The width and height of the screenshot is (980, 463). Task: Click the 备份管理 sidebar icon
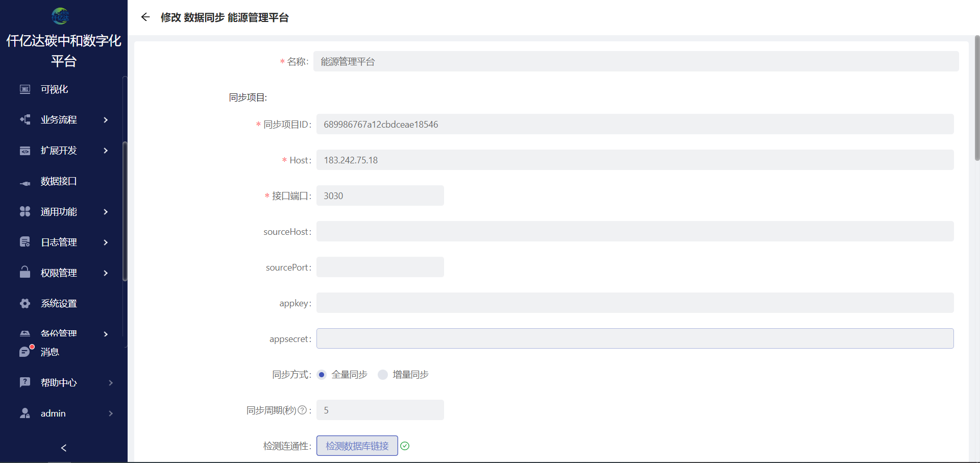coord(25,334)
